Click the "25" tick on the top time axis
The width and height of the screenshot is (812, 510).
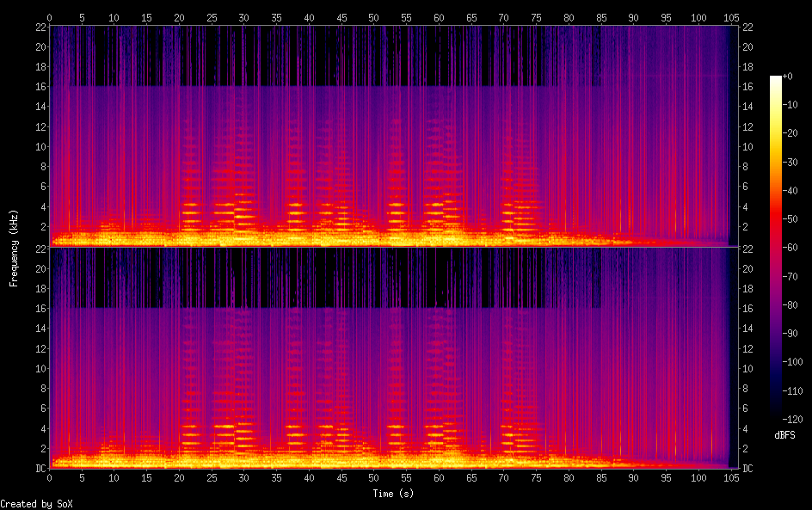pyautogui.click(x=212, y=17)
